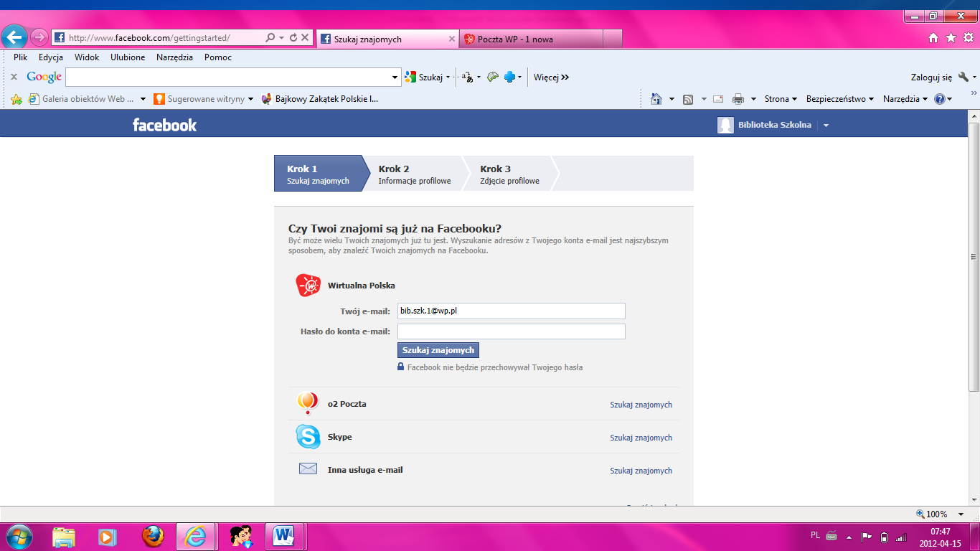The height and width of the screenshot is (551, 980).
Task: Go back with the browser Back arrow
Action: (x=14, y=37)
